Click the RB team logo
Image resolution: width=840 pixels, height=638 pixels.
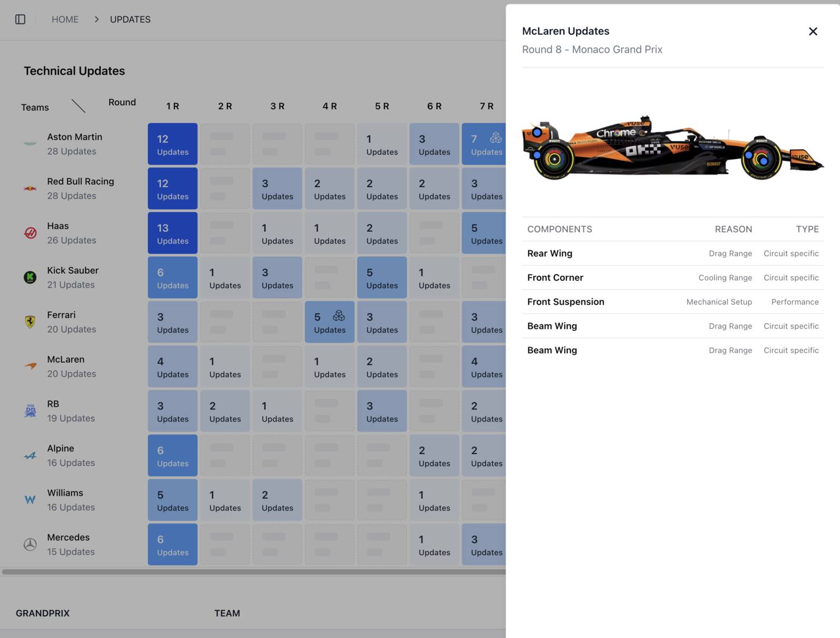(30, 411)
